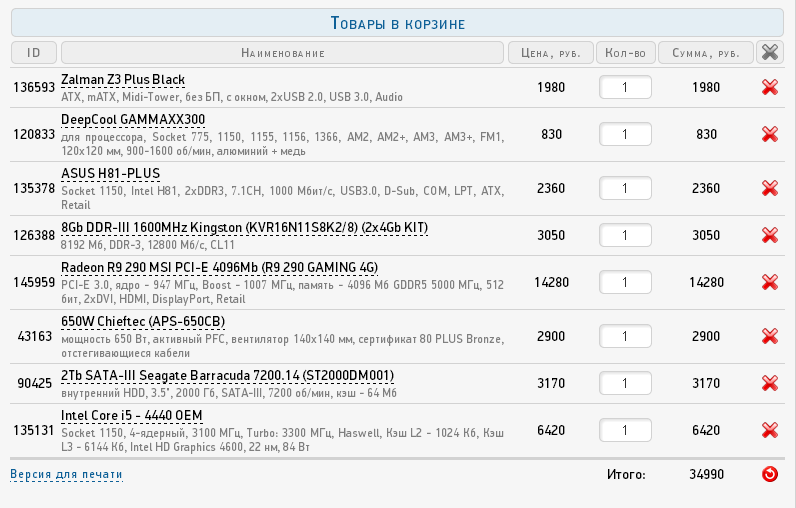Remove ASUS H81-PLUS using red cross
The height and width of the screenshot is (508, 796).
click(770, 188)
